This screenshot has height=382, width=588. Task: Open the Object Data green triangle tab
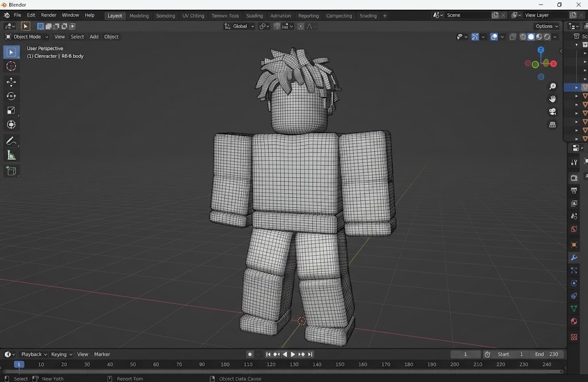click(x=574, y=308)
